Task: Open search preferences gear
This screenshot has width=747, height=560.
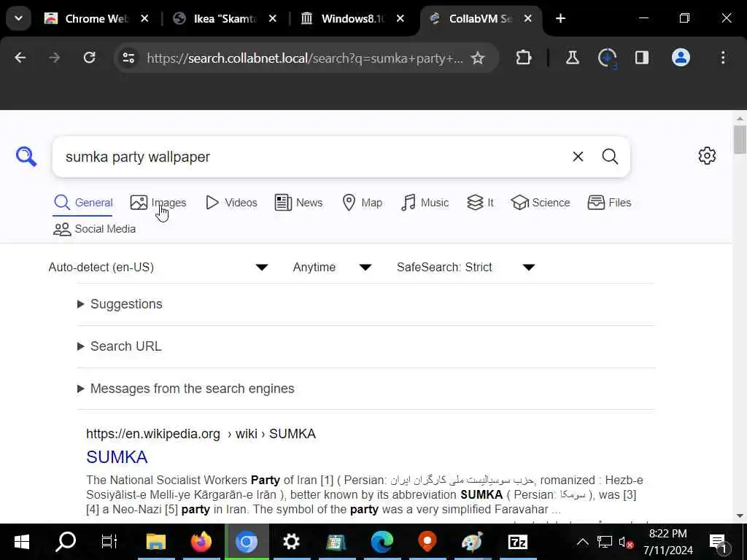Action: click(707, 156)
